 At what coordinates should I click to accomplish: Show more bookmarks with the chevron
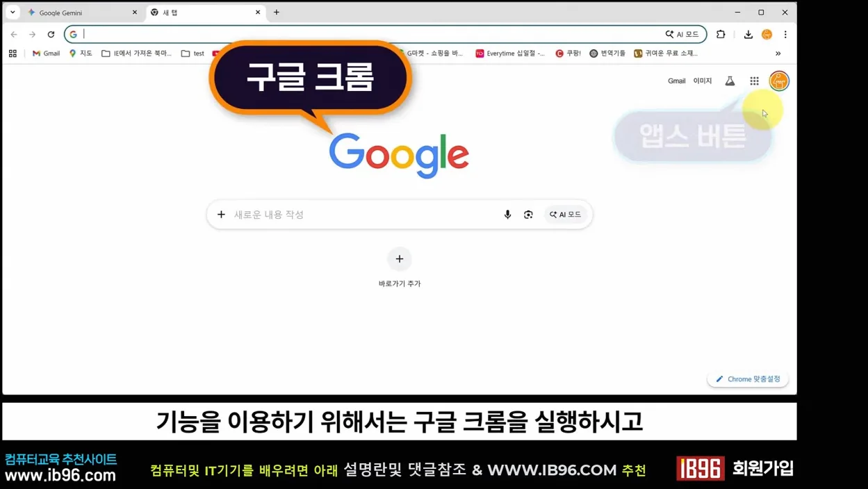click(x=778, y=53)
